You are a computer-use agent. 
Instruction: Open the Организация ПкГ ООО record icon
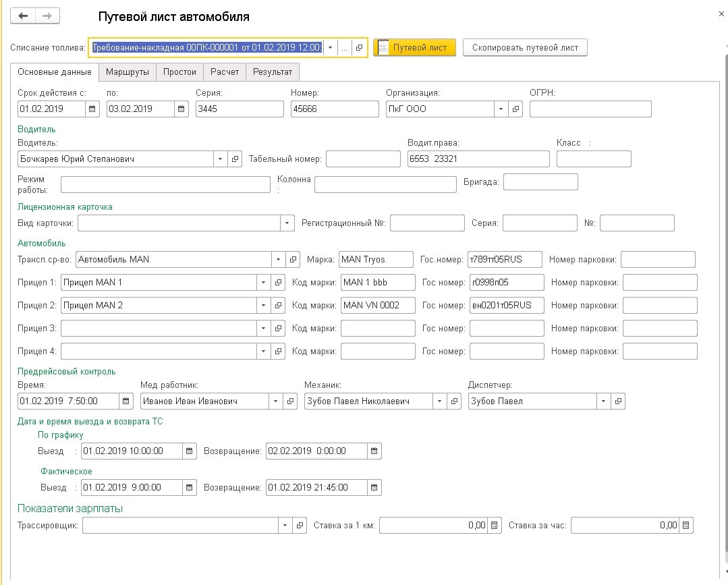tap(515, 109)
